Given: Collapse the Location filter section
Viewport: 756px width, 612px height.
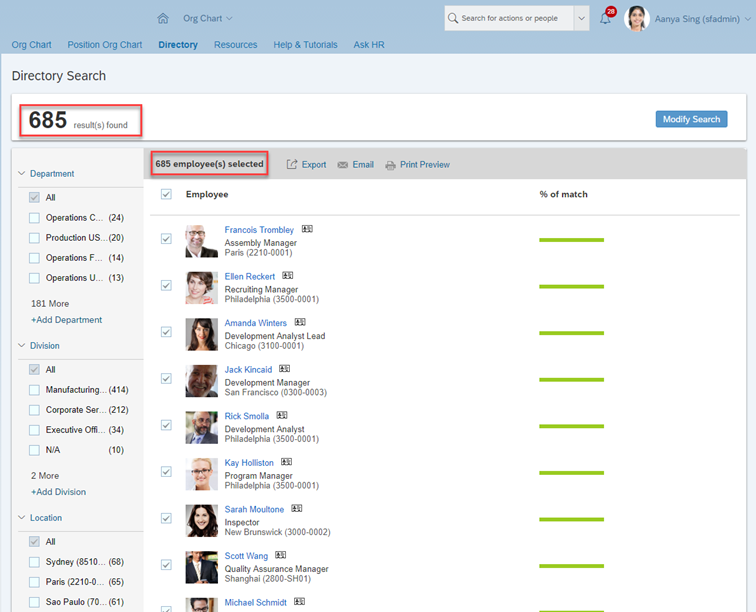Looking at the screenshot, I should pyautogui.click(x=22, y=517).
